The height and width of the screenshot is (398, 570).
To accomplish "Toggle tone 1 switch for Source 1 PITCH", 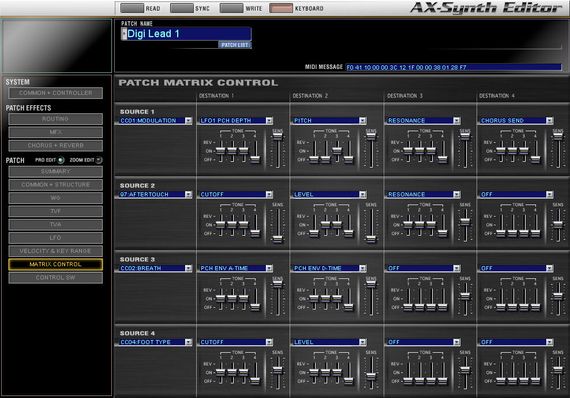I will coord(314,159).
